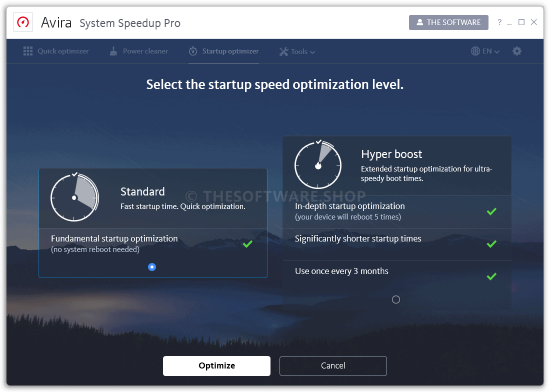Select the Startup optimizer tab
The image size is (550, 392).
coord(223,51)
